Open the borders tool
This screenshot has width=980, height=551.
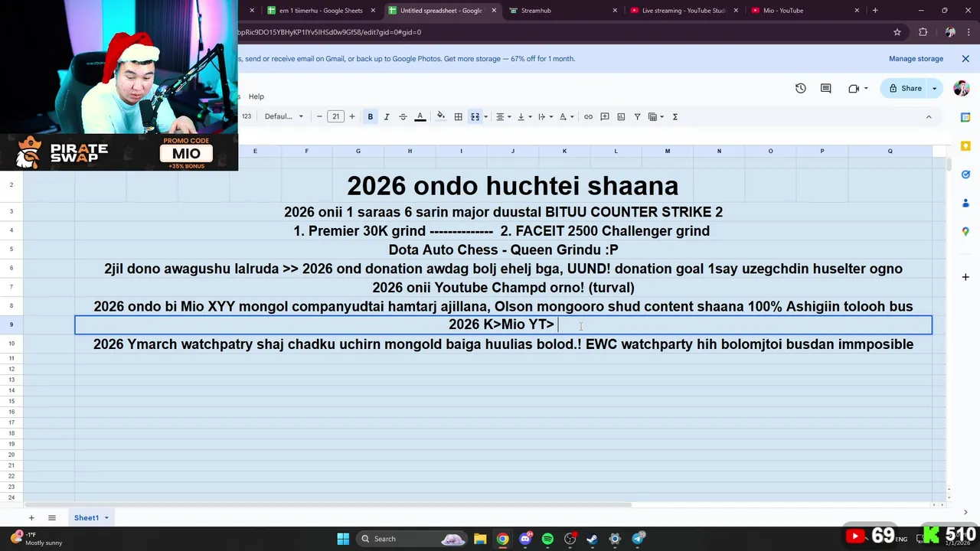coord(458,117)
